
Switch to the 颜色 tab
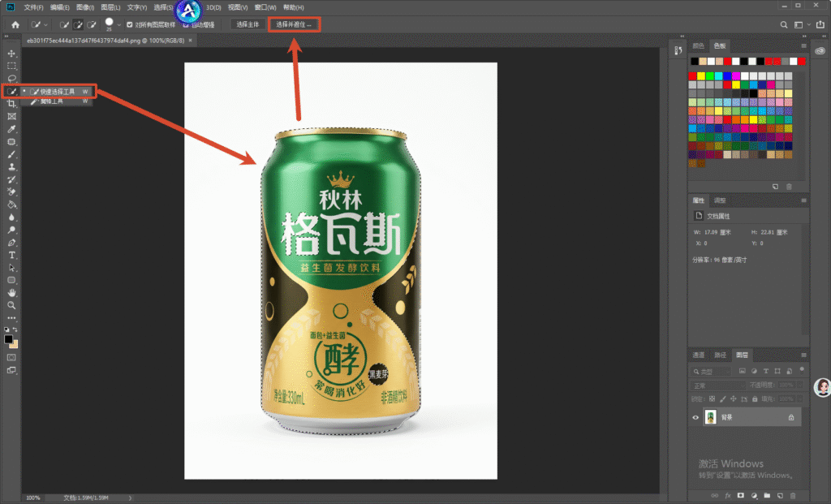tap(699, 46)
